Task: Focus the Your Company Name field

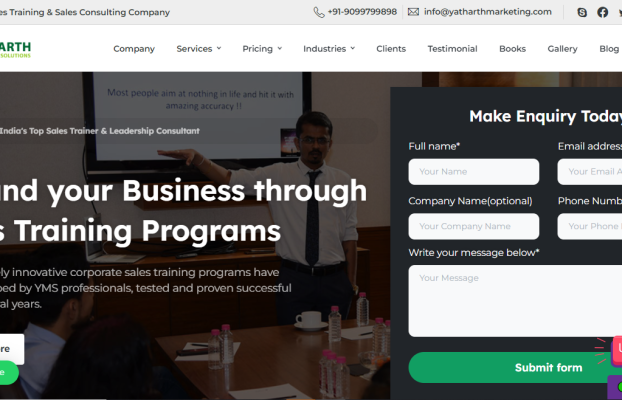Action: click(474, 227)
